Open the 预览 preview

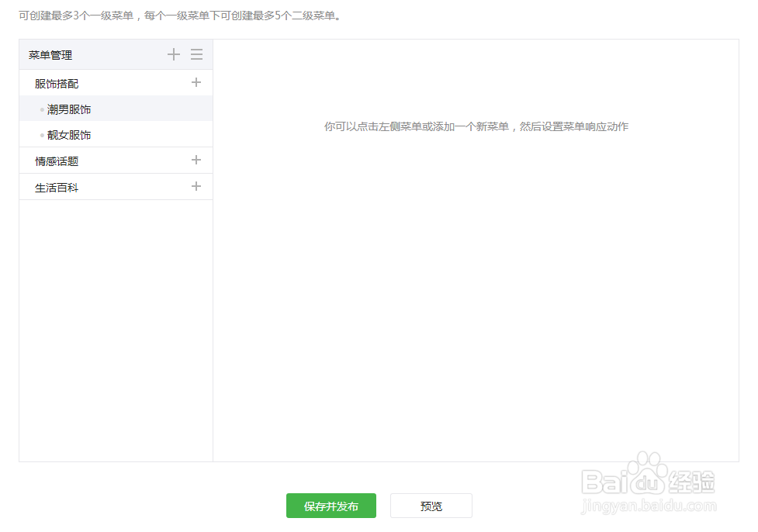pos(431,505)
